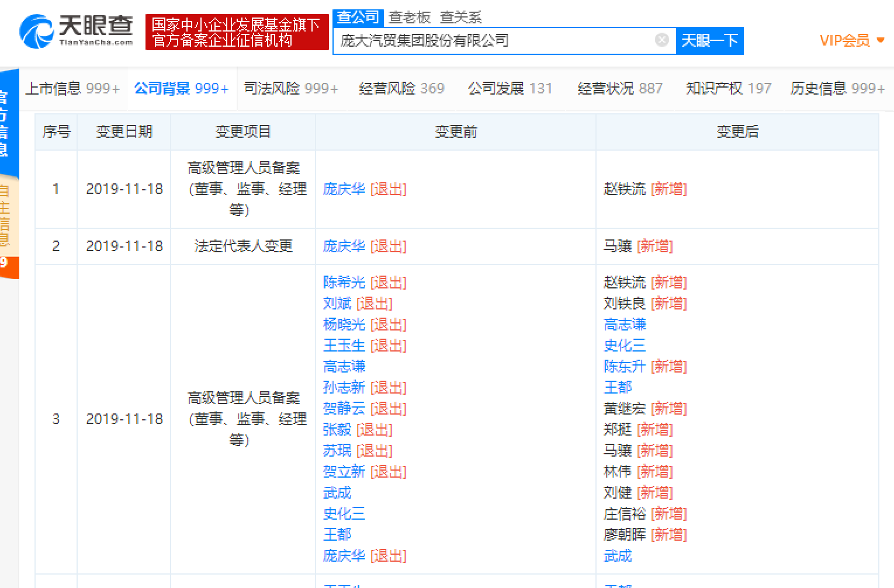Click the 变更后 column header
894x588 pixels.
[x=737, y=132]
